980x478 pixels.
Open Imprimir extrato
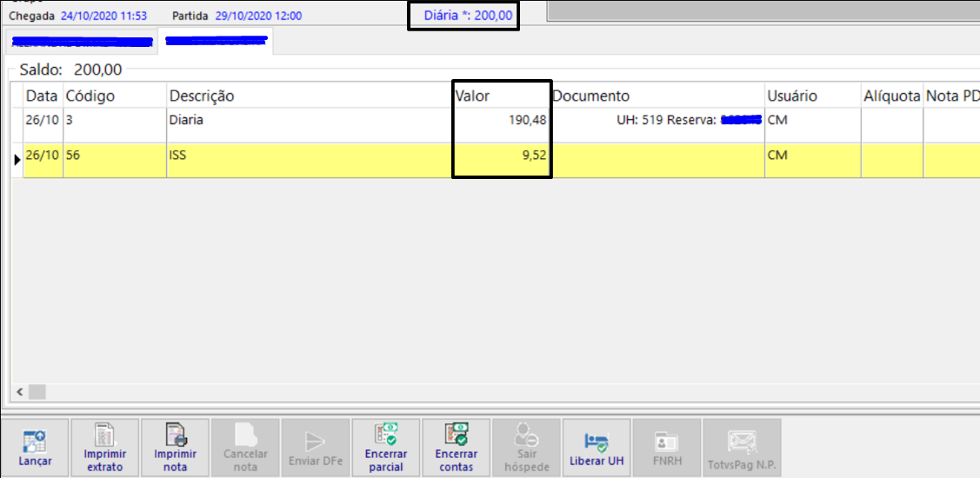(105, 447)
